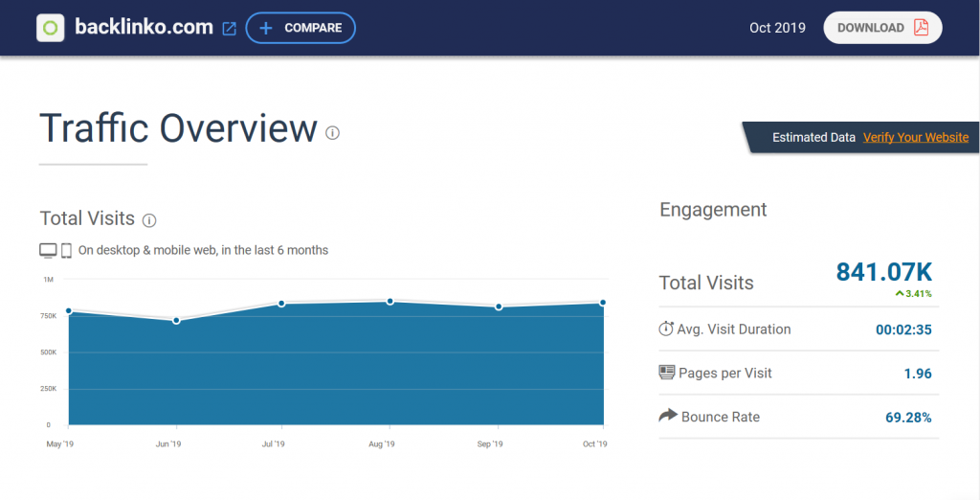Click the desktop monitor icon
Viewport: 980px width, 500px height.
pos(48,251)
